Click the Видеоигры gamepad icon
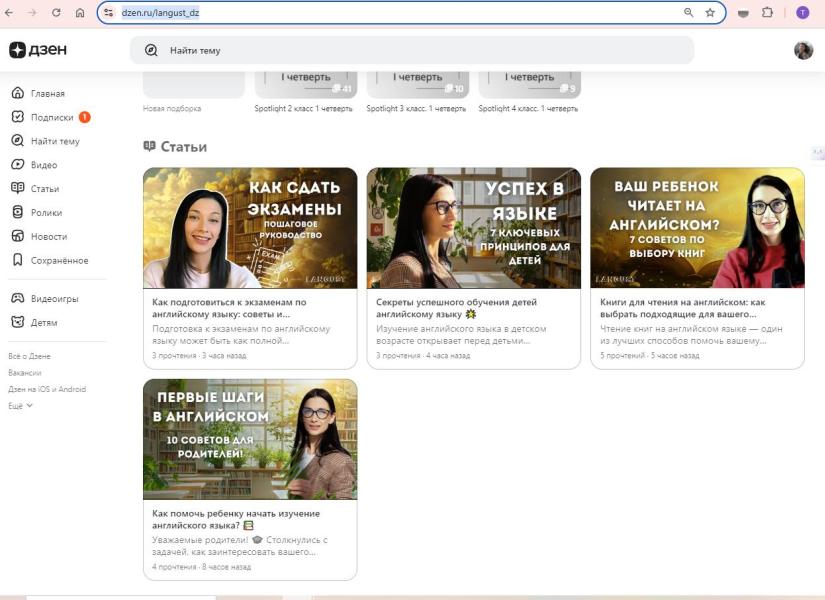This screenshot has width=825, height=600. tap(17, 298)
